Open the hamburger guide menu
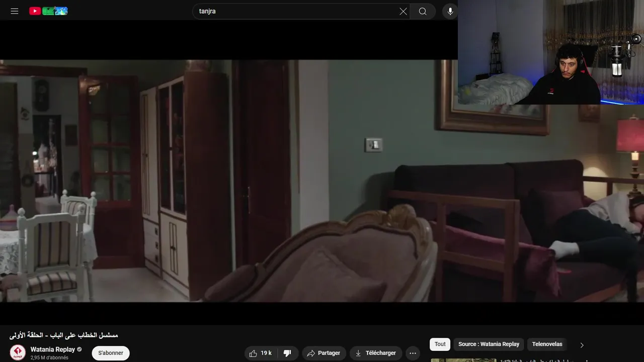Image resolution: width=644 pixels, height=362 pixels. point(15,11)
